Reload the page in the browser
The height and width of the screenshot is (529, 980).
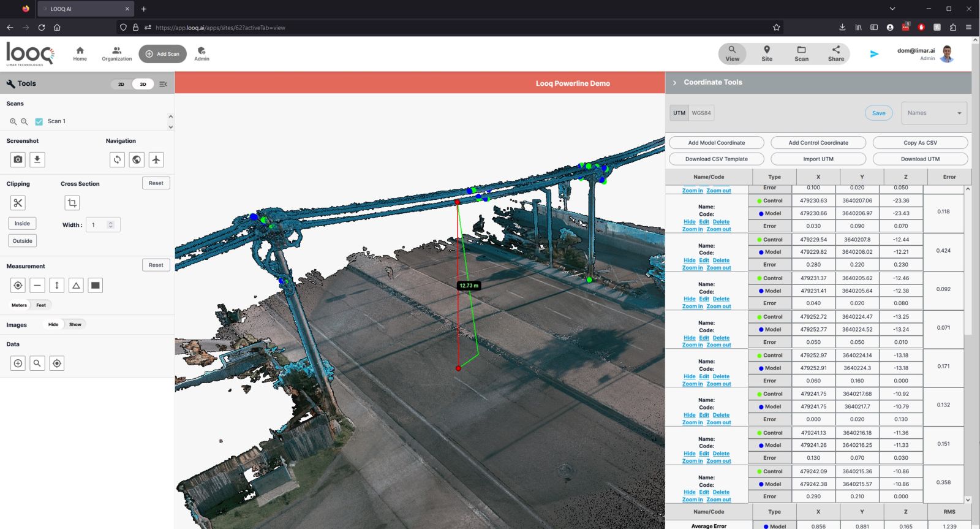(42, 28)
